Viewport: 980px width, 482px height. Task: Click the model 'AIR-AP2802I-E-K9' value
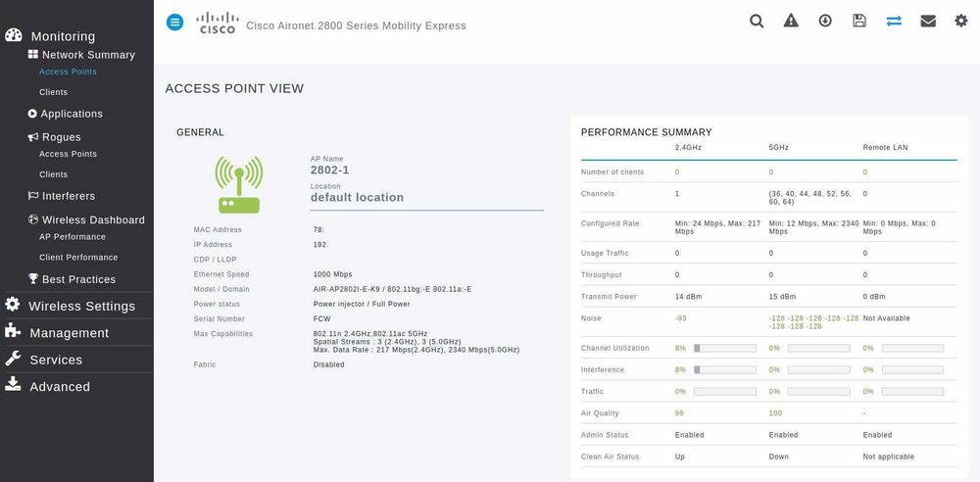346,289
